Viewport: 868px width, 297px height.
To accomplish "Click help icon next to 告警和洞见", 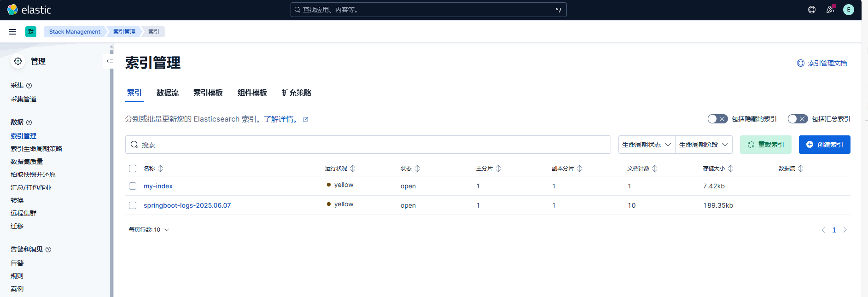I will point(48,250).
